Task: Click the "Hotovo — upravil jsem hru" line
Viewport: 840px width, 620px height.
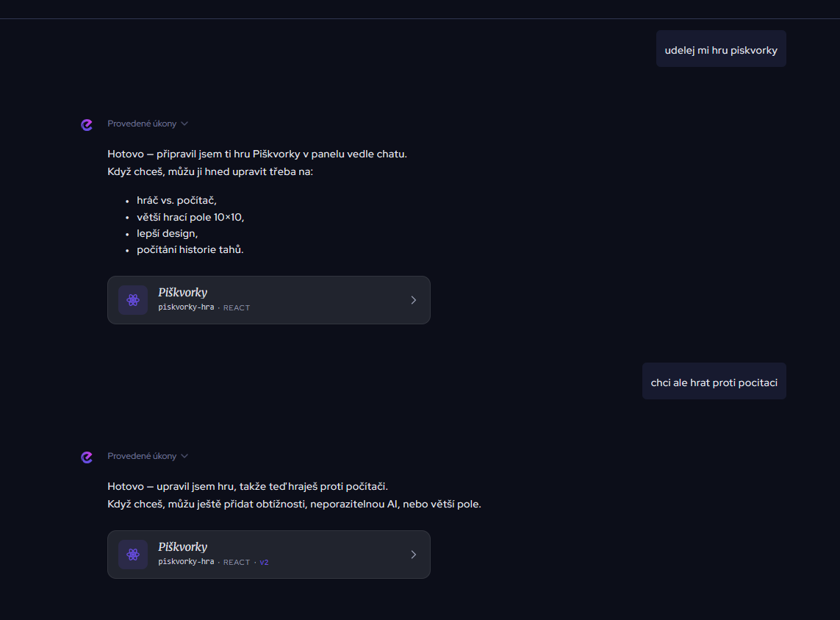Action: [248, 486]
